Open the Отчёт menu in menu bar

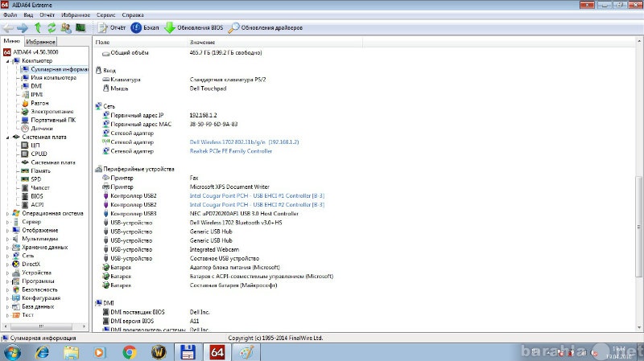coord(47,14)
